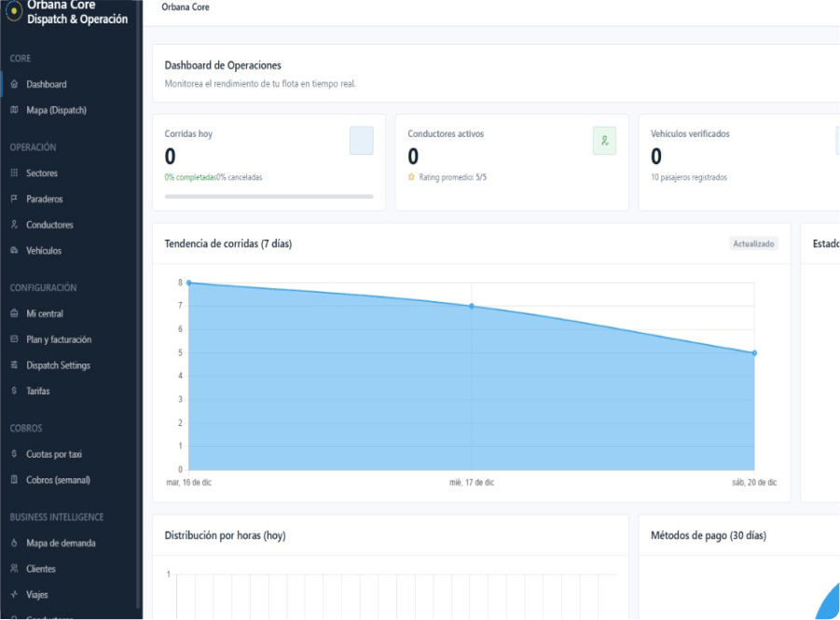Click the Vehículos car icon
The height and width of the screenshot is (620, 840).
14,251
